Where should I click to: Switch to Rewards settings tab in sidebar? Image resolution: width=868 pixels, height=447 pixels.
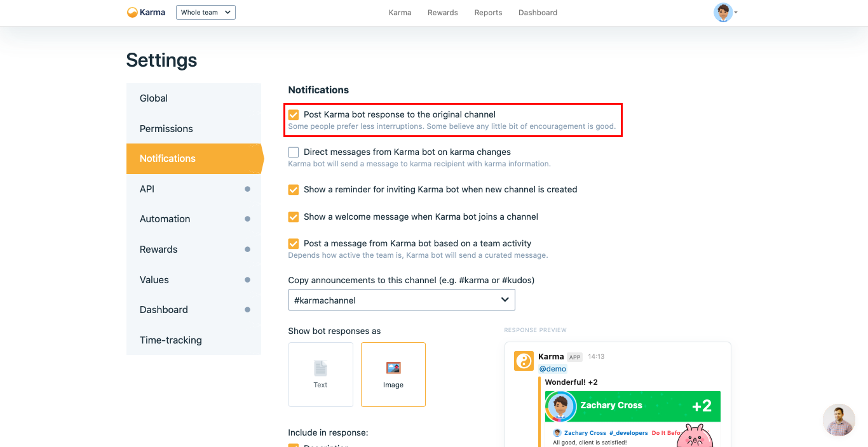(x=194, y=250)
